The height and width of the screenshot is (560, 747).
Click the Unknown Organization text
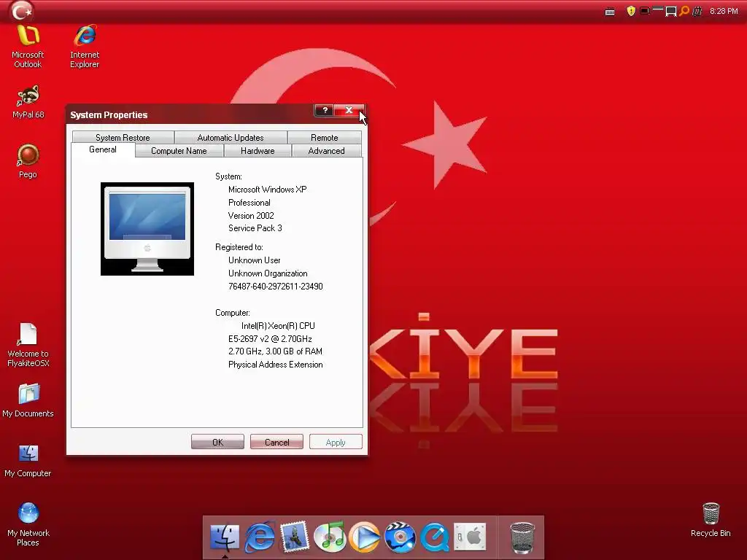coord(268,273)
